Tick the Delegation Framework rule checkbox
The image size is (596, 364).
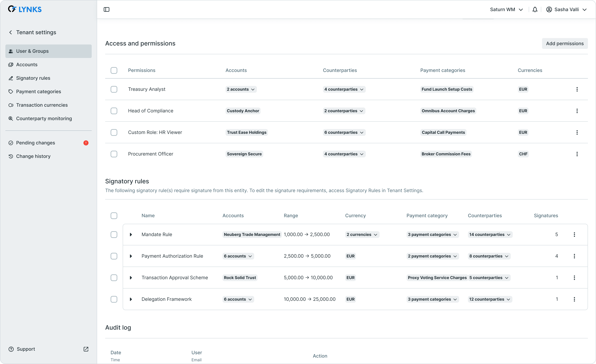point(114,299)
